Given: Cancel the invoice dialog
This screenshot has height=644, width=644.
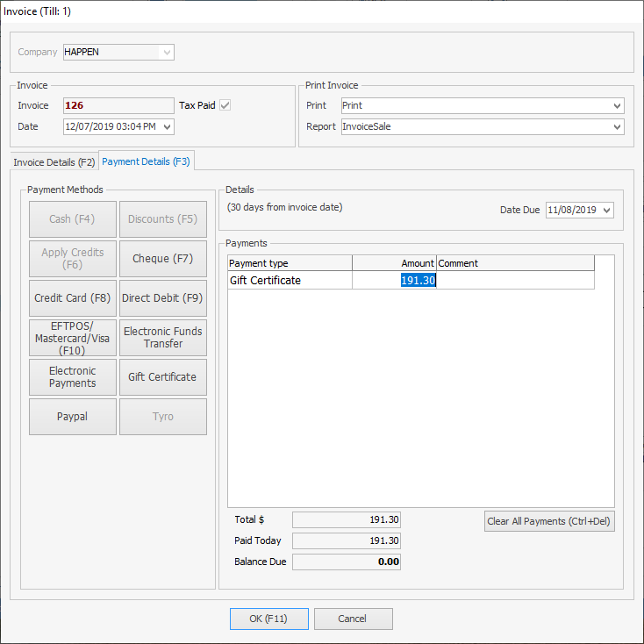Looking at the screenshot, I should (353, 619).
